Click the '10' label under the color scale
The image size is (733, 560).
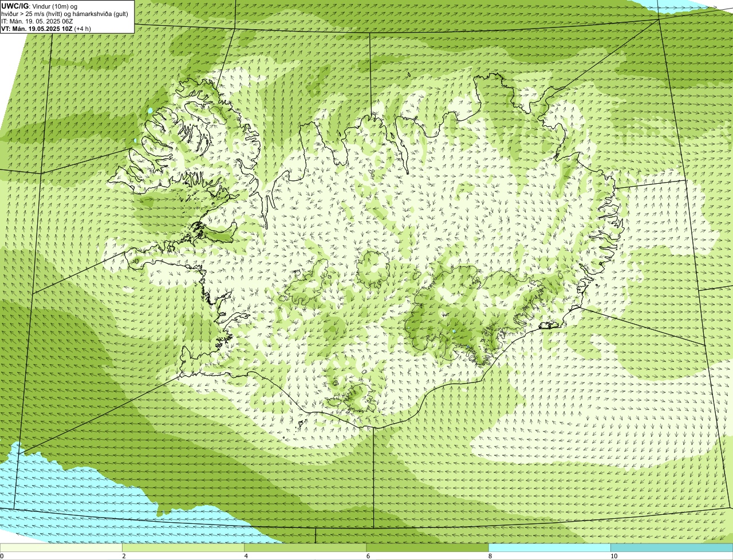coord(613,556)
